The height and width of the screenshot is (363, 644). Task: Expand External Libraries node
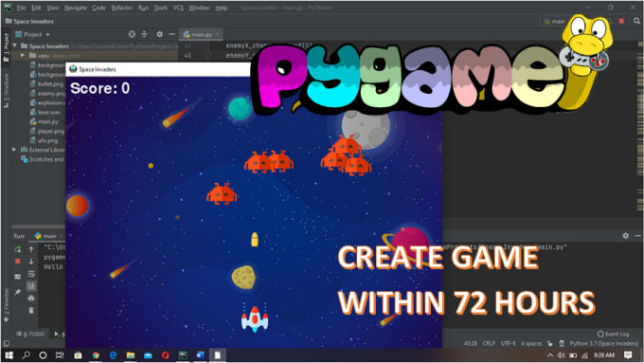(14, 149)
